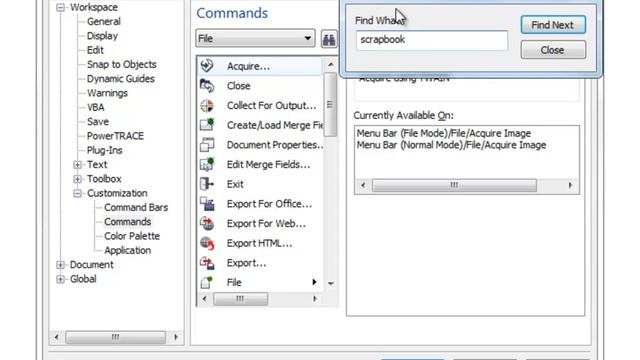Select General in the options tree
The width and height of the screenshot is (640, 360).
[x=104, y=22]
